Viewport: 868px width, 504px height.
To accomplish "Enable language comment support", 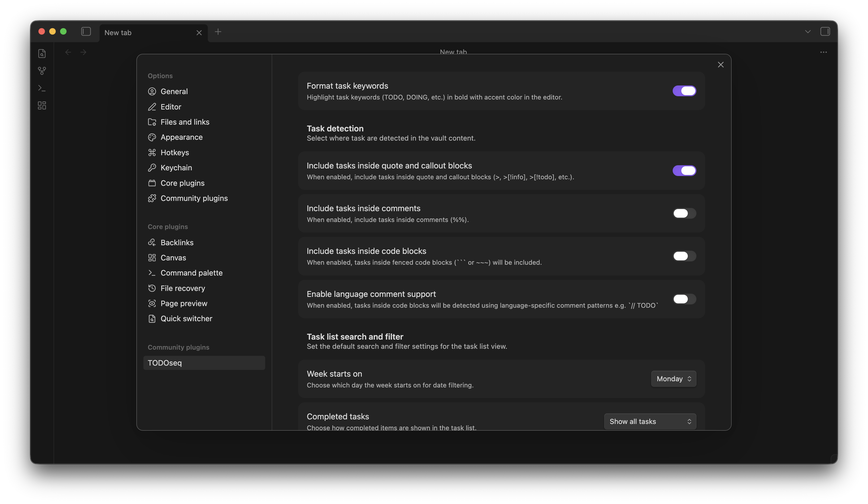I will [x=684, y=299].
